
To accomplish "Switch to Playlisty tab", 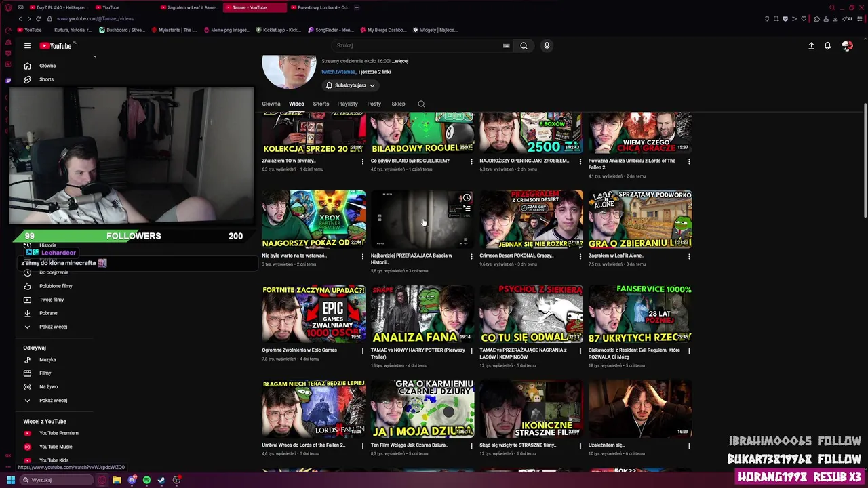I will coord(347,104).
